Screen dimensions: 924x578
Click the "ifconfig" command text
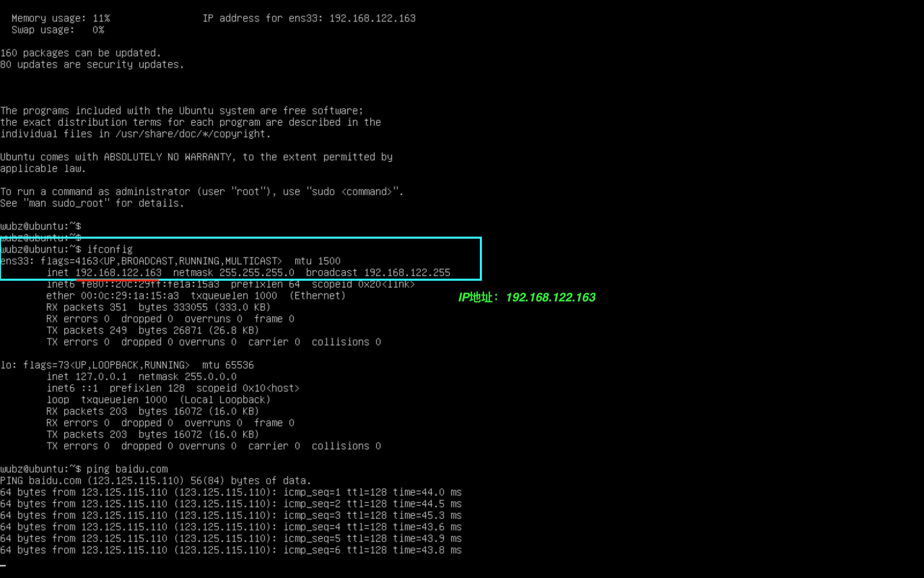coord(110,250)
